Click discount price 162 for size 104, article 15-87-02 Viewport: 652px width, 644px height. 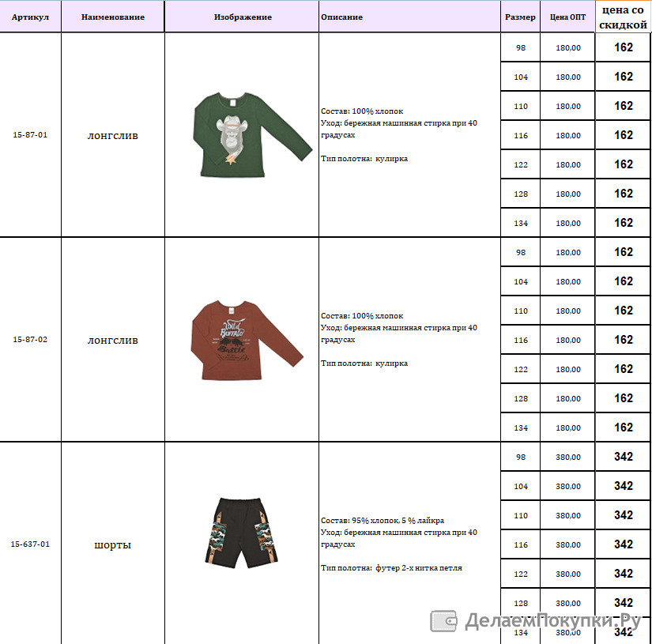point(623,281)
